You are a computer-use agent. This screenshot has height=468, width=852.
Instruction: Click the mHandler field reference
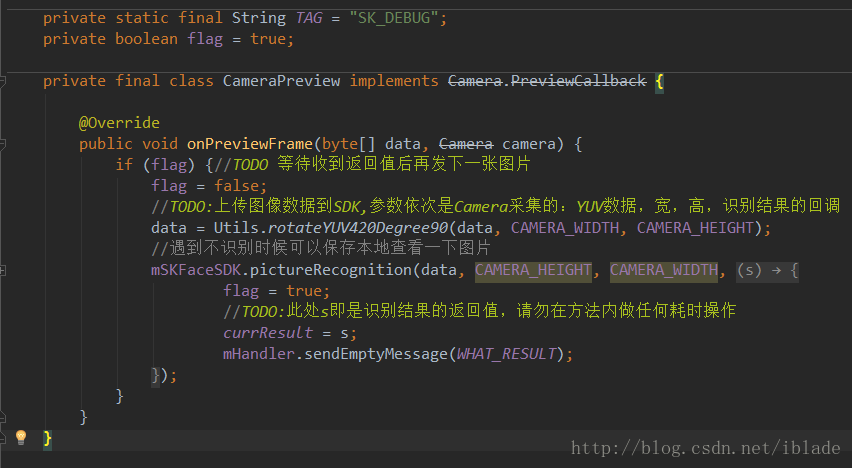pos(259,354)
